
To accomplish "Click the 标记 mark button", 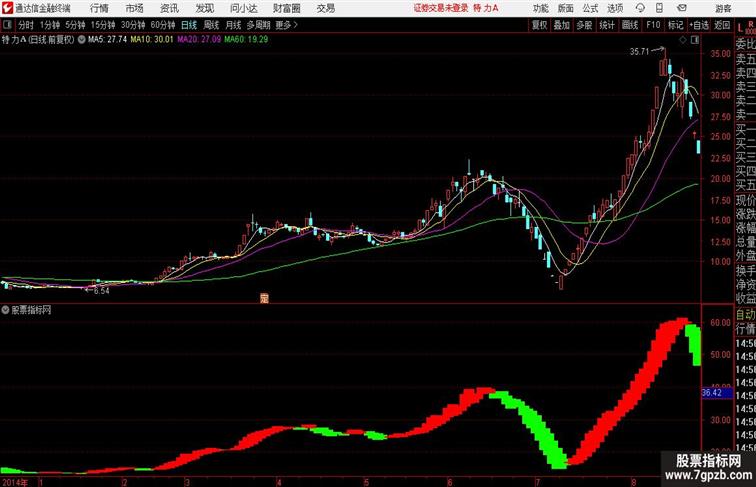I will point(675,25).
